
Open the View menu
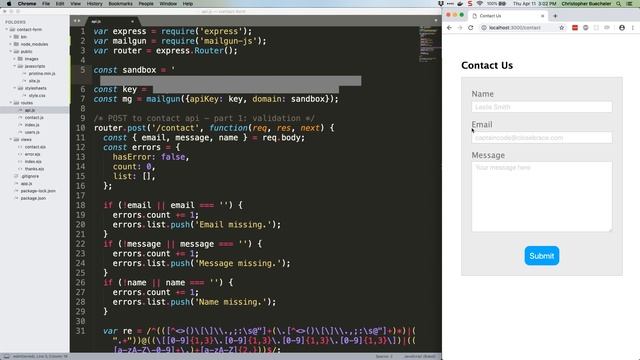pos(76,4)
